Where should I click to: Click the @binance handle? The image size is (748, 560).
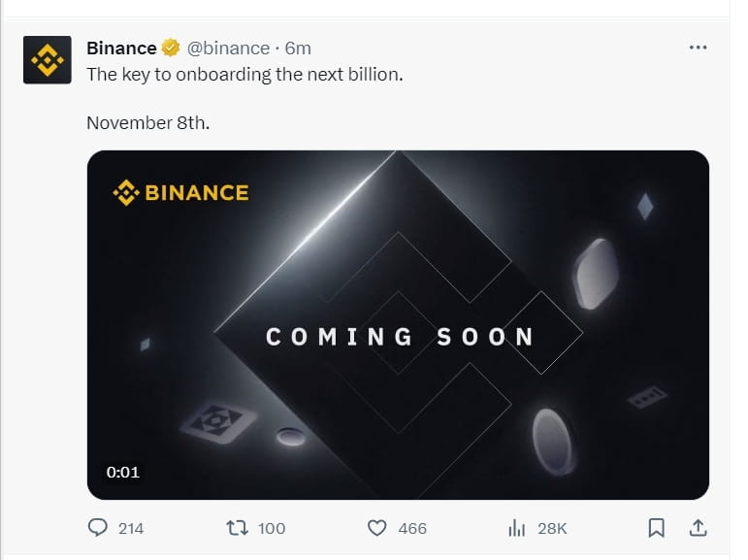(229, 49)
